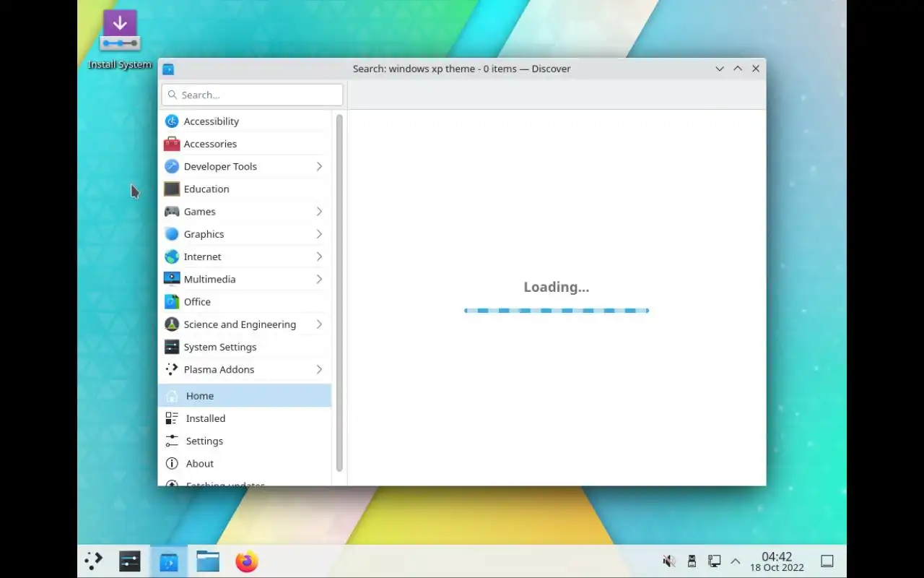The image size is (924, 578).
Task: Select the Accessories category label
Action: tap(210, 144)
